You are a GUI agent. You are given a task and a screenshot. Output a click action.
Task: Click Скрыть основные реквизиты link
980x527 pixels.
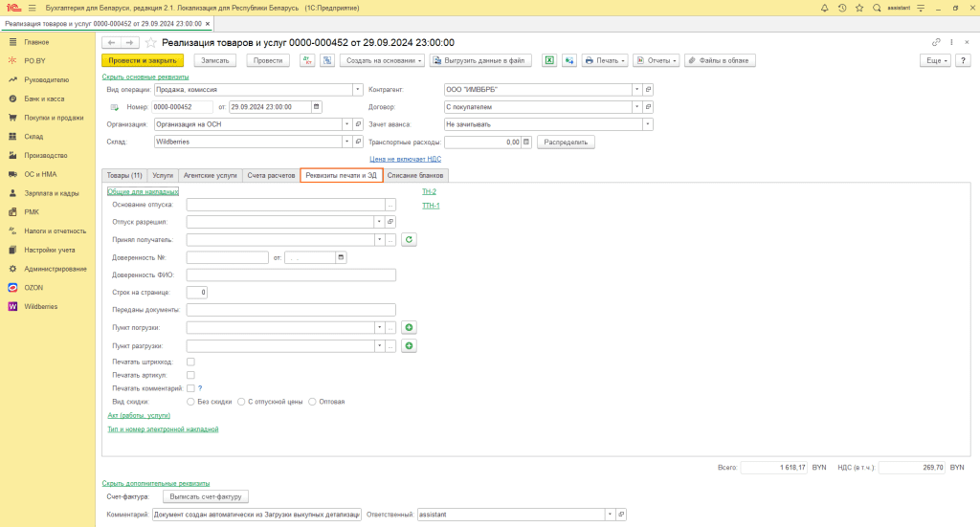145,77
